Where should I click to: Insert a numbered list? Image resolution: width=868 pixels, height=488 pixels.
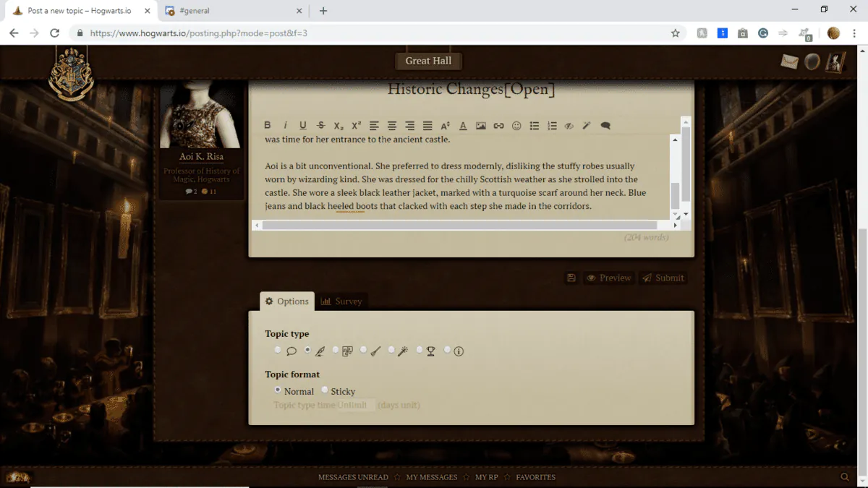click(x=553, y=126)
